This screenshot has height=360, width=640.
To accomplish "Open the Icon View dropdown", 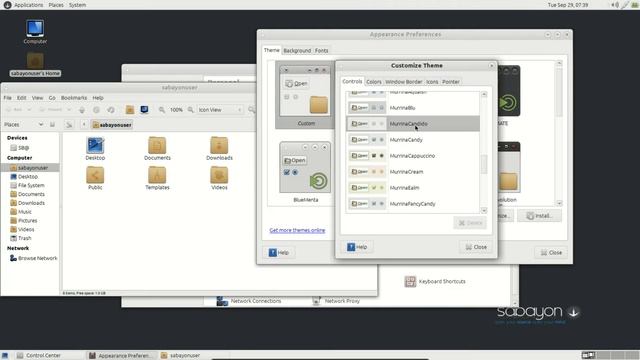I will [220, 110].
